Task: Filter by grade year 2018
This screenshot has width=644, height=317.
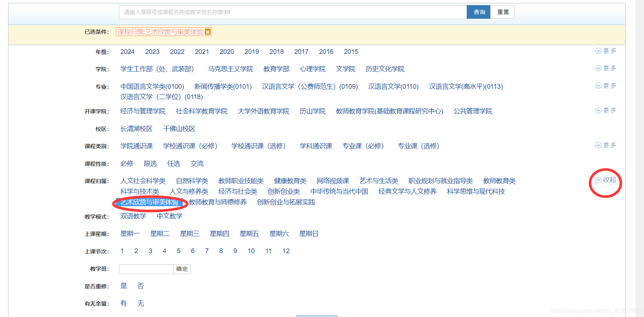Action: pyautogui.click(x=276, y=52)
